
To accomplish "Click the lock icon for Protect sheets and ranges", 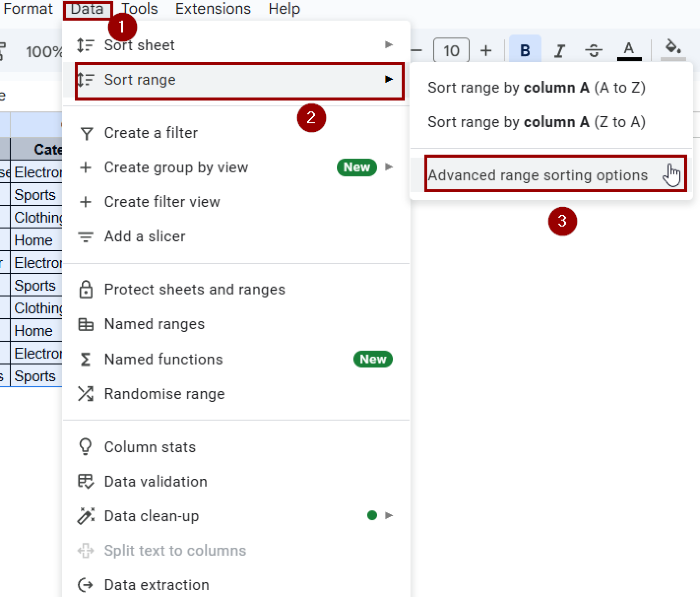I will pos(86,290).
